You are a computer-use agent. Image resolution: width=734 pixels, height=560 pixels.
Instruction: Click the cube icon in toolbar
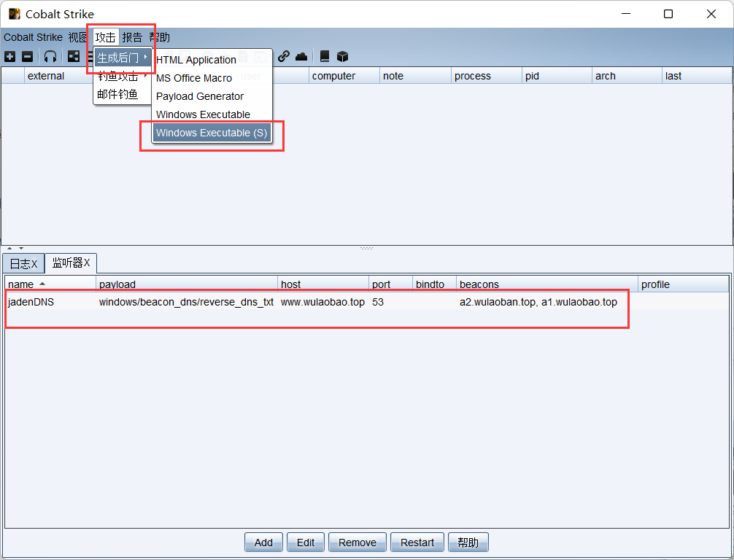[x=342, y=57]
